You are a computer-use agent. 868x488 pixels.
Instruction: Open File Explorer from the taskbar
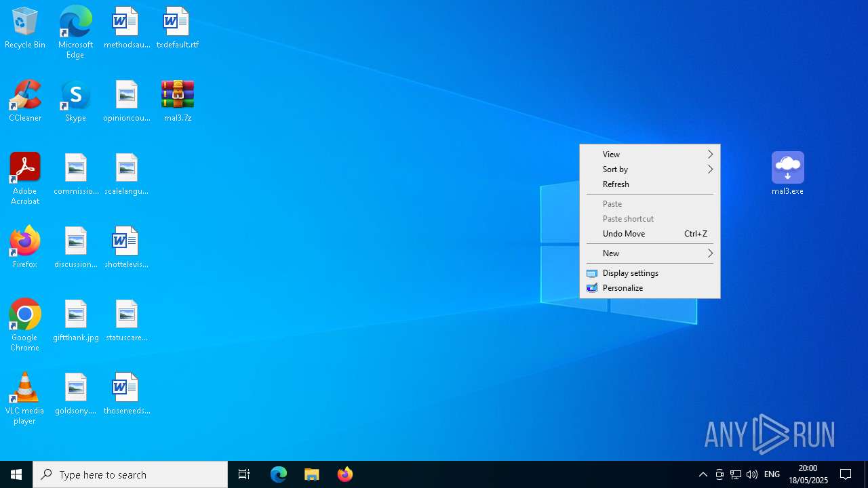(312, 474)
